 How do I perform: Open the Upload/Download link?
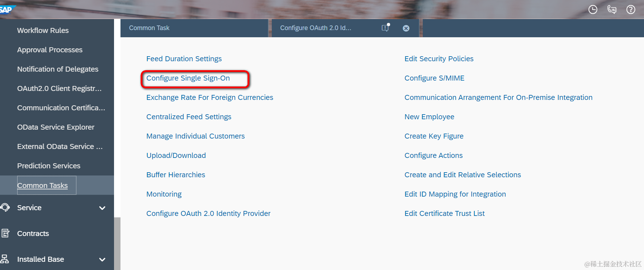point(176,155)
